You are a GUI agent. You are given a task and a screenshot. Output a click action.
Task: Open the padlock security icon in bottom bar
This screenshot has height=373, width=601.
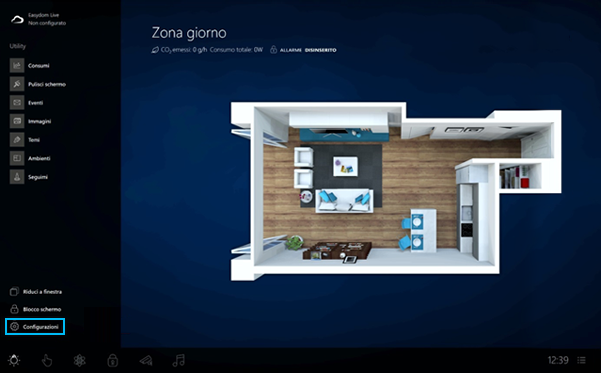click(113, 360)
